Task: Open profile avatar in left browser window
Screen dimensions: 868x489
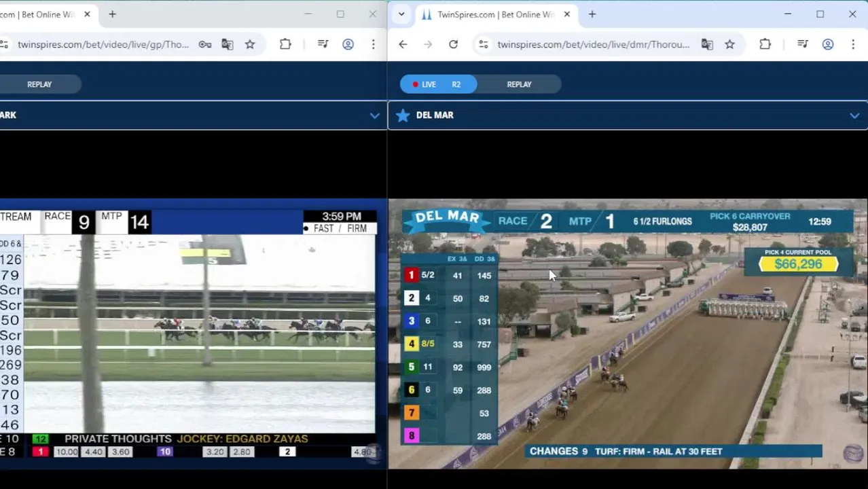Action: click(348, 44)
